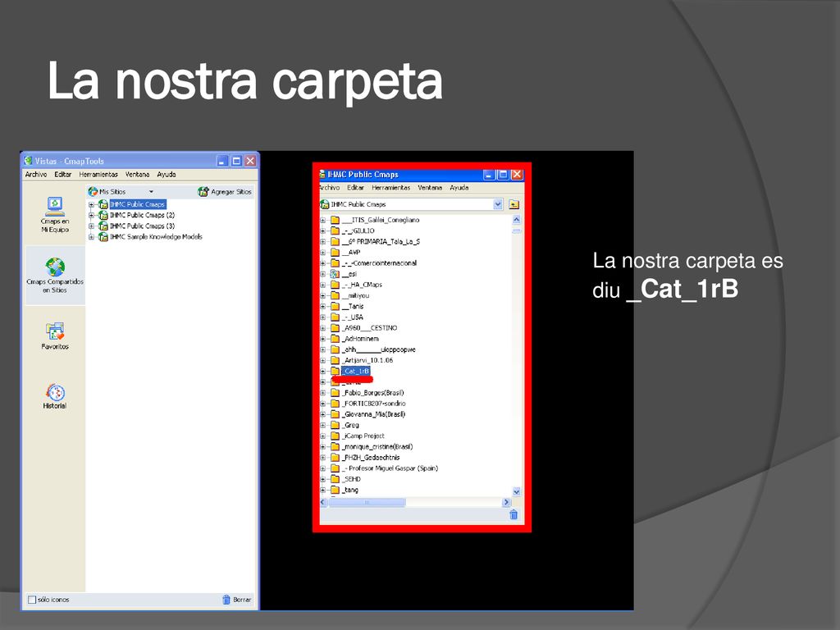Select _Giovanna_Mia(Brasil) folder name

point(374,414)
